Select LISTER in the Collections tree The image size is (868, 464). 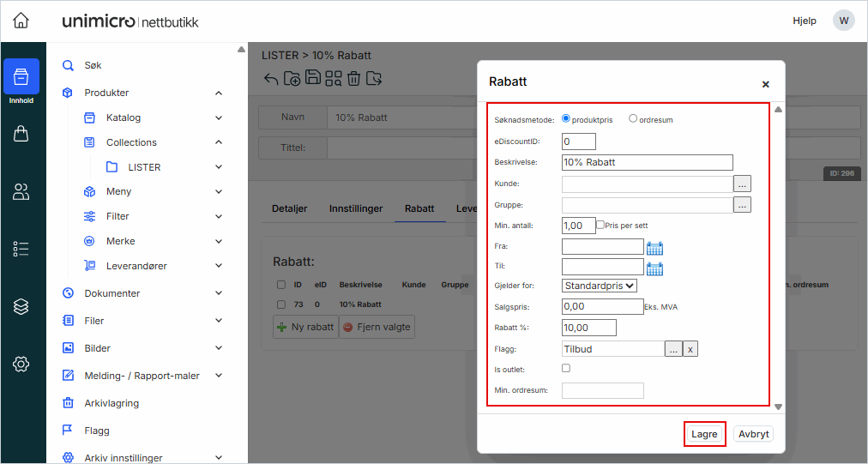[x=144, y=167]
